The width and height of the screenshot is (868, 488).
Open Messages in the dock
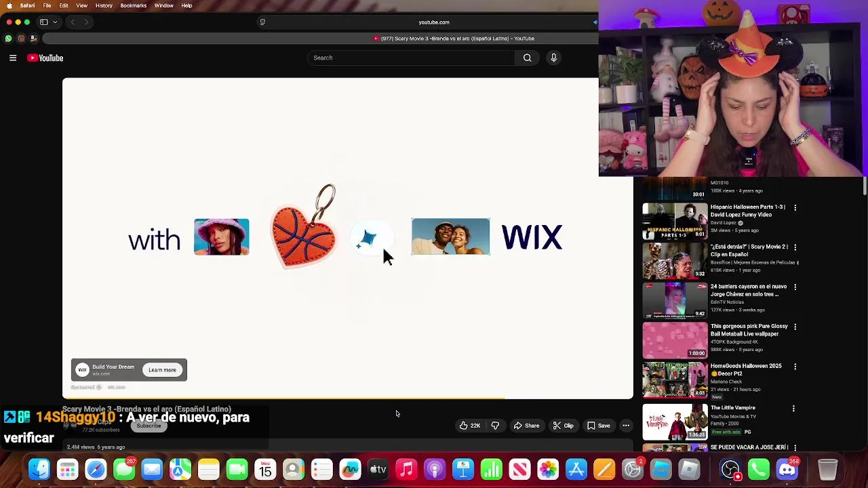pyautogui.click(x=124, y=469)
